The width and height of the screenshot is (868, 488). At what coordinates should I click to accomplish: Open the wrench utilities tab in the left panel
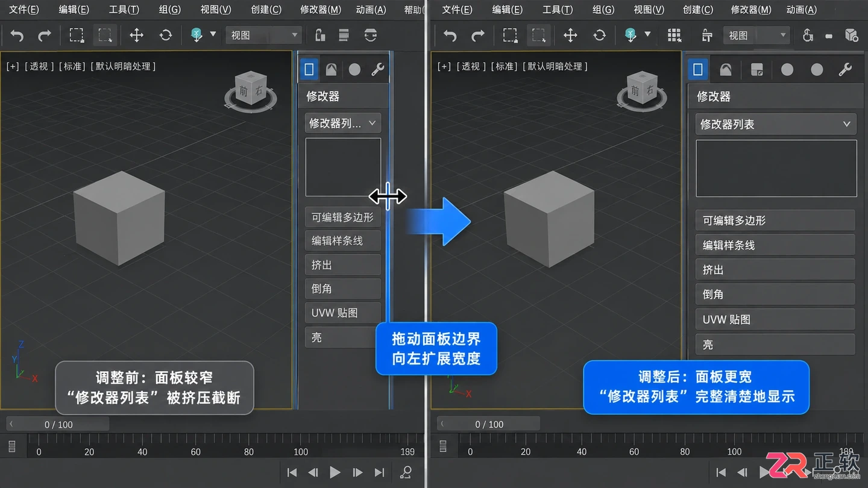click(x=378, y=70)
